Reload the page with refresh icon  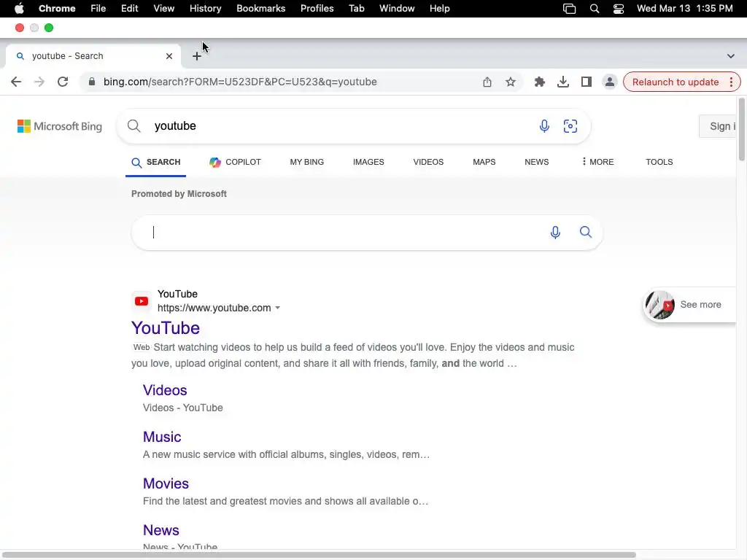63,82
